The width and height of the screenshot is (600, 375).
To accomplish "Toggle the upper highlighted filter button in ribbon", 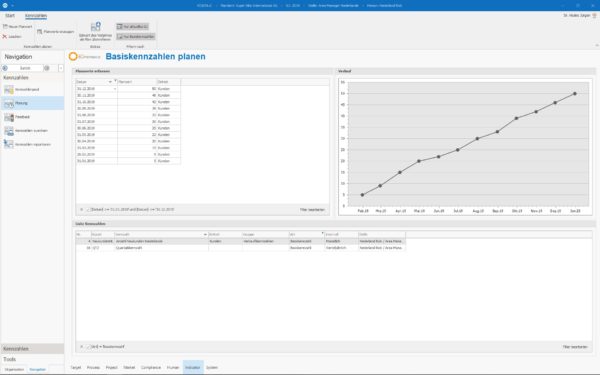I will point(132,26).
